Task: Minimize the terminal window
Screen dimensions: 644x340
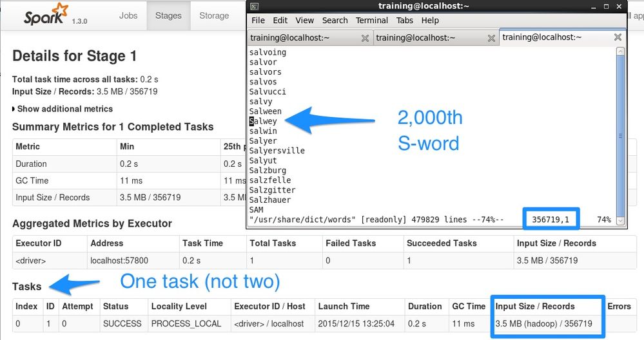Action: [x=594, y=6]
